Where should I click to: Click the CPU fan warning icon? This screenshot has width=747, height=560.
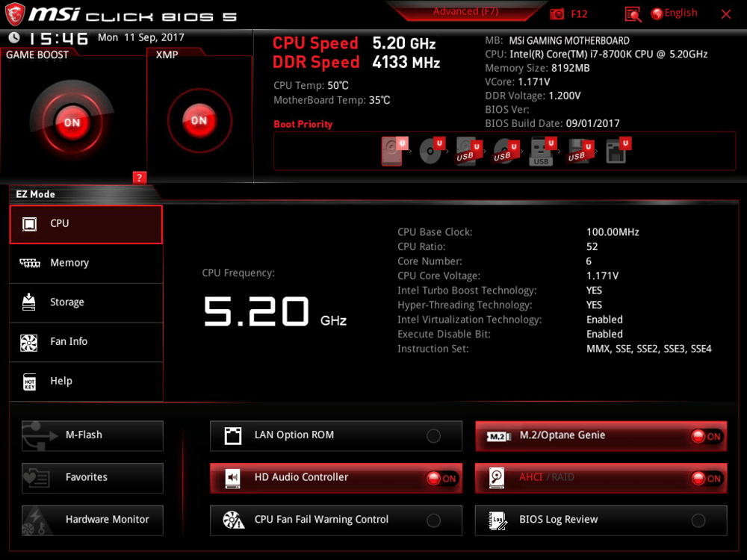click(x=233, y=520)
